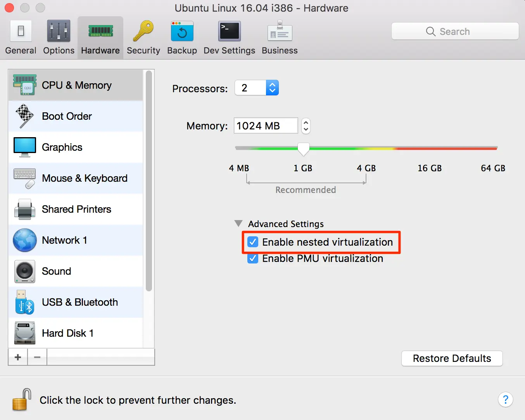Image resolution: width=525 pixels, height=420 pixels.
Task: Select CPU & Memory chip icon
Action: point(25,85)
